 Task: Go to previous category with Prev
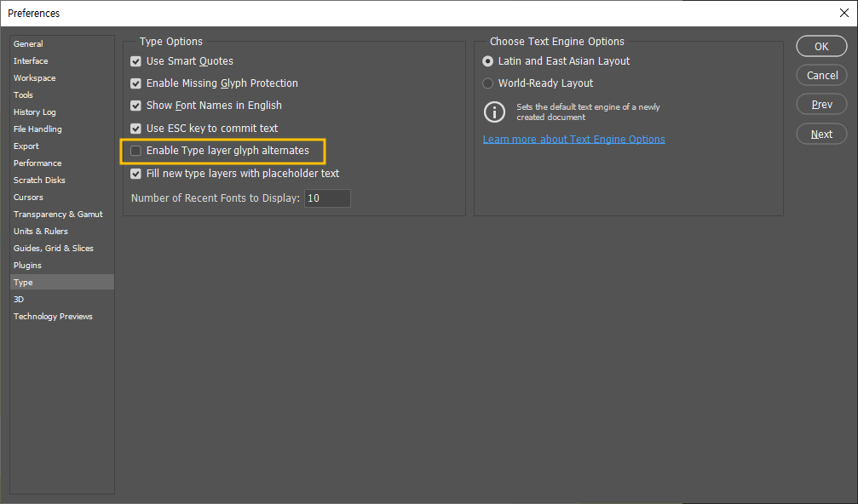click(821, 105)
